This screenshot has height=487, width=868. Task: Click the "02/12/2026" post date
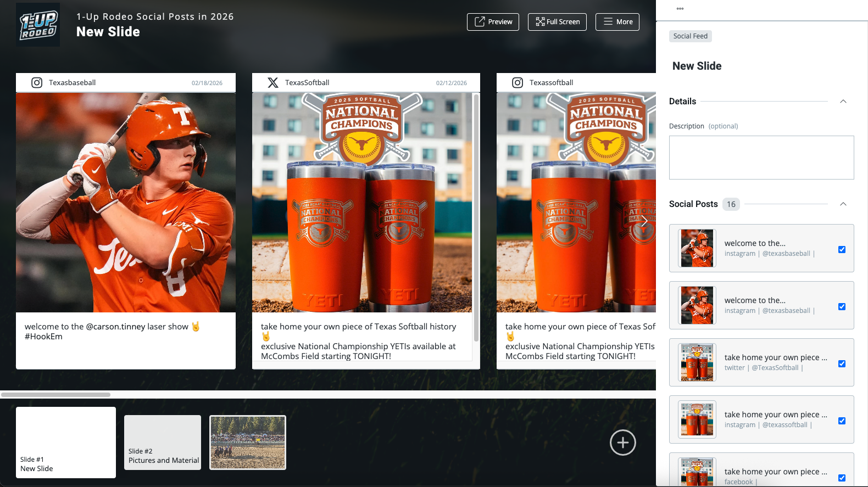point(452,83)
